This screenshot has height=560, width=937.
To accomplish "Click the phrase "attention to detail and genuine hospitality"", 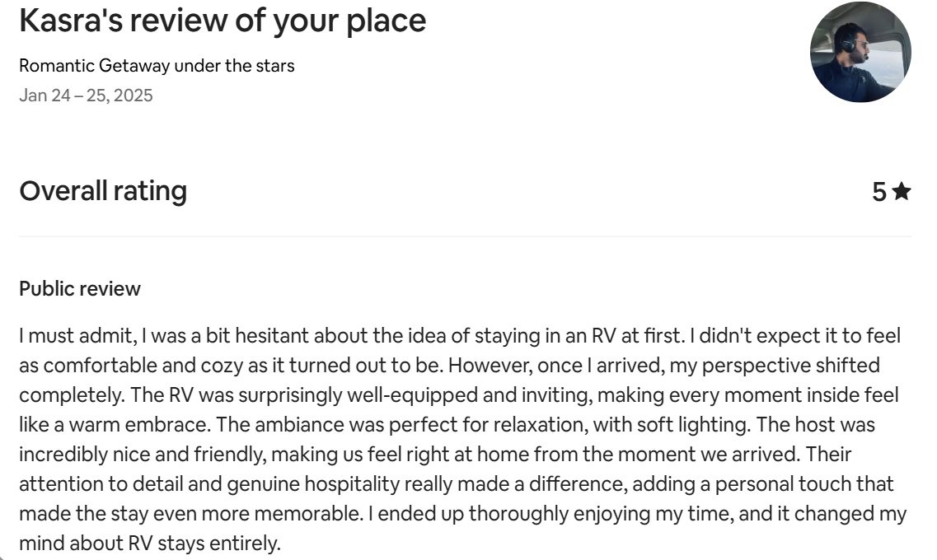I will (x=209, y=484).
